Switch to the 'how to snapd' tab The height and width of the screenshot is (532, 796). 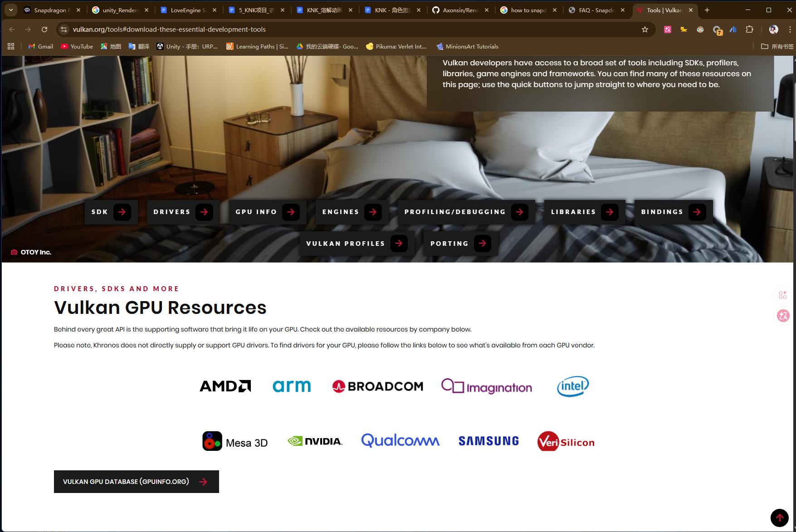point(528,10)
